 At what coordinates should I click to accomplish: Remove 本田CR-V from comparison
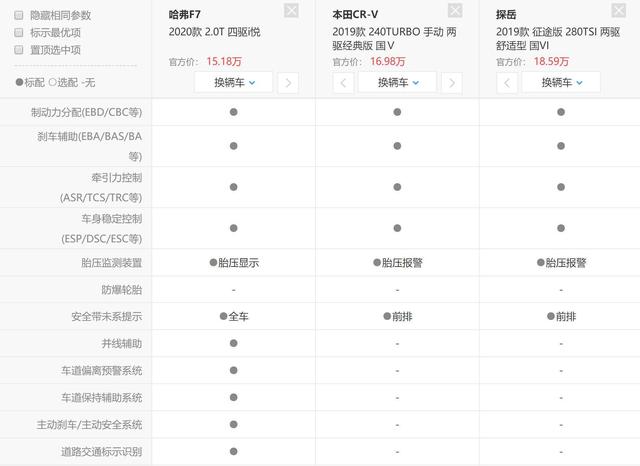(x=455, y=10)
